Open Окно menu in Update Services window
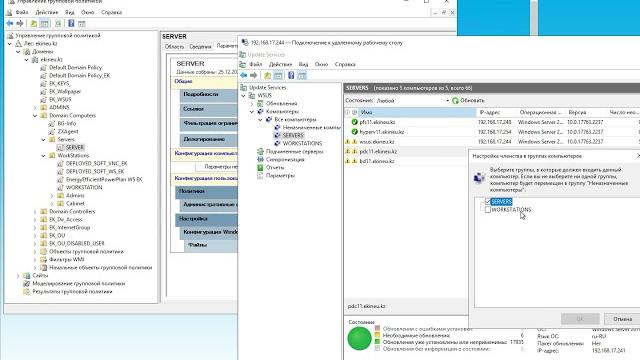Viewport: 640px width, 360px height. (321, 64)
